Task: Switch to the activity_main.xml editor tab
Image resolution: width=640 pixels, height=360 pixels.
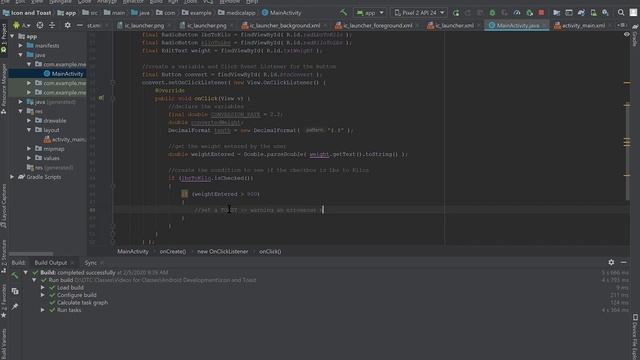Action: [x=582, y=25]
